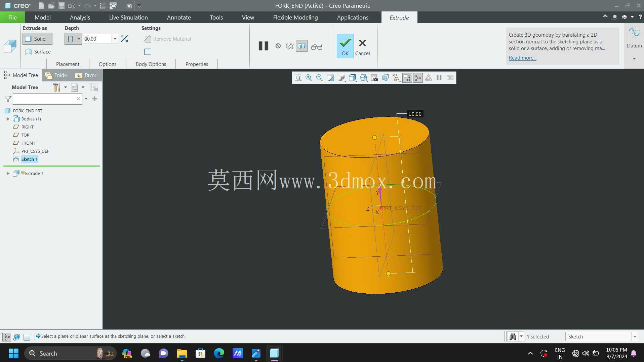
Task: Toggle the unattached preview icon
Action: pos(289,46)
